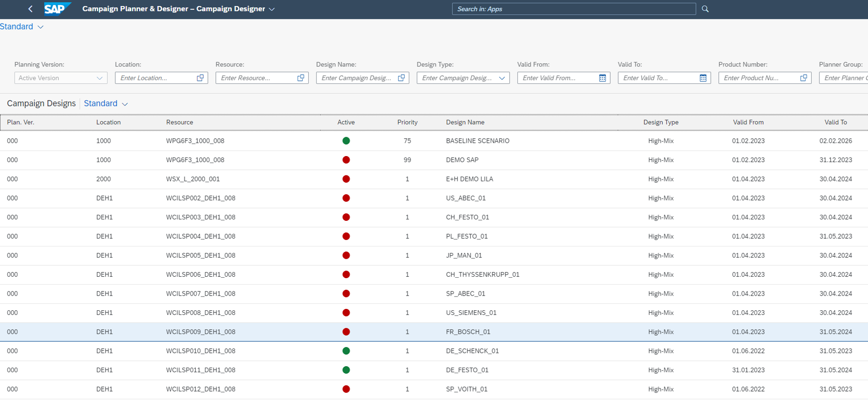
Task: Open the Design Type dropdown
Action: (502, 78)
